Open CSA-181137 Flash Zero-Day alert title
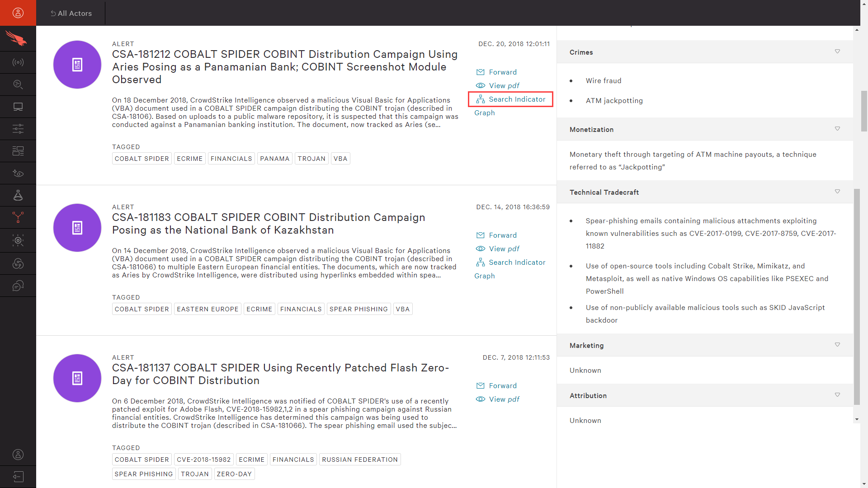 pos(280,374)
